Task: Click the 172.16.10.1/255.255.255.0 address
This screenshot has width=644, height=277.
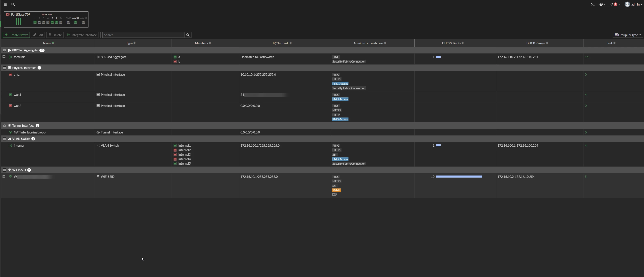Action: point(259,177)
